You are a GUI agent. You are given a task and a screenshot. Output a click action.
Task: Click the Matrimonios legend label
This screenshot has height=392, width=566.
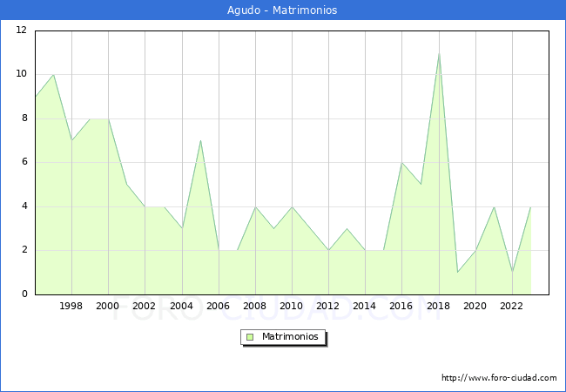[x=290, y=337]
